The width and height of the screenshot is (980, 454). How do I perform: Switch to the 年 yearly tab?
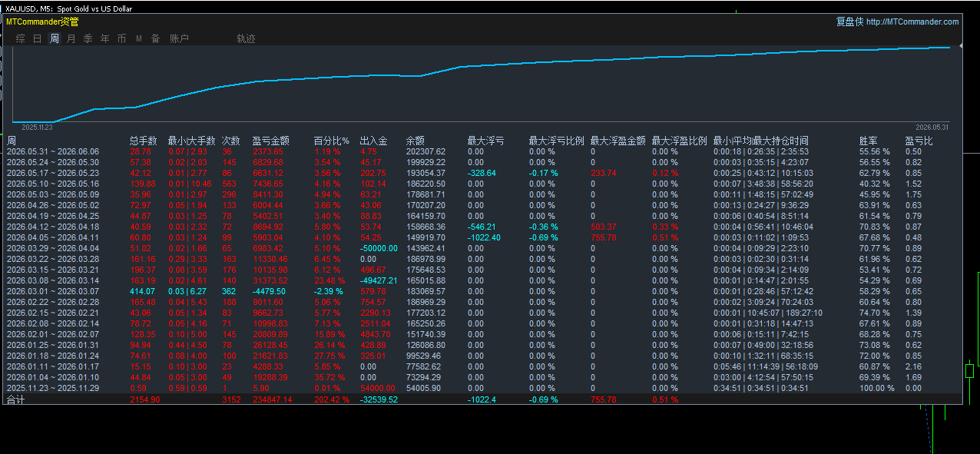104,38
